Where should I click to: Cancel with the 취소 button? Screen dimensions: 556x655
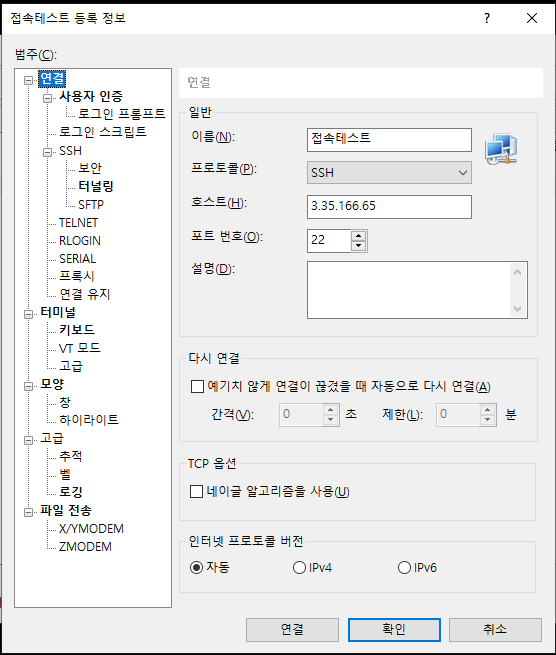click(495, 630)
